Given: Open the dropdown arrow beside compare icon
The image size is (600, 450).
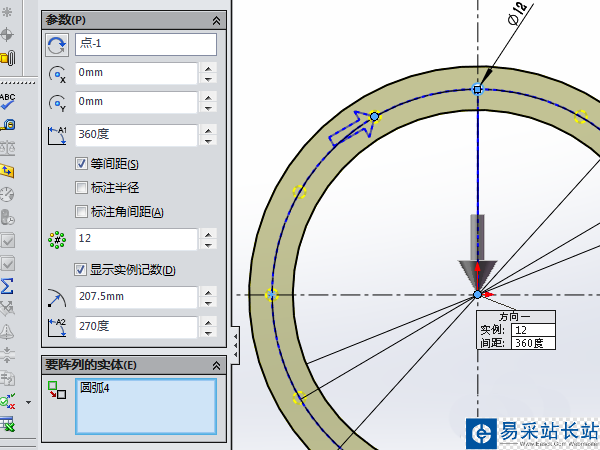Looking at the screenshot, I should (x=28, y=402).
